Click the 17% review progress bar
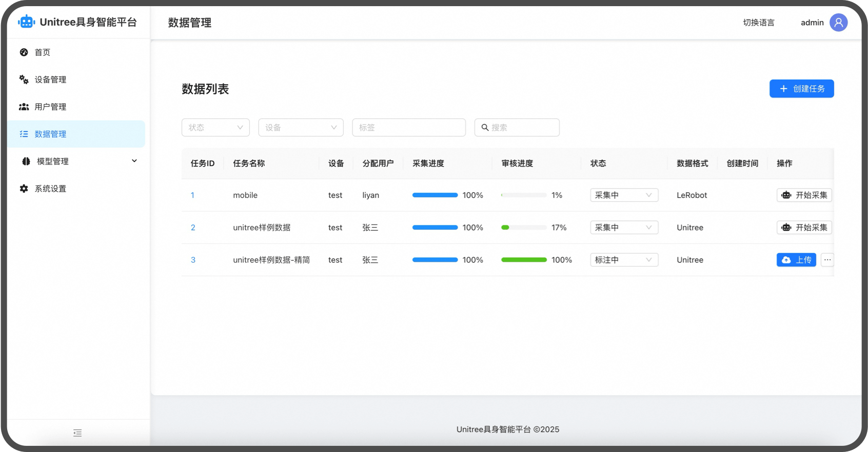Screen dimensions: 868x452 coord(524,228)
